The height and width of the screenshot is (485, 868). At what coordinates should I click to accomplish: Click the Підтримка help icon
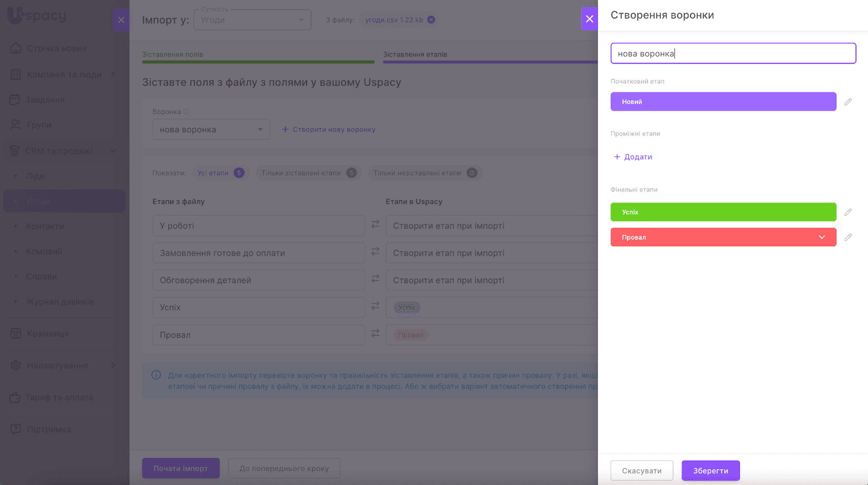click(x=16, y=429)
